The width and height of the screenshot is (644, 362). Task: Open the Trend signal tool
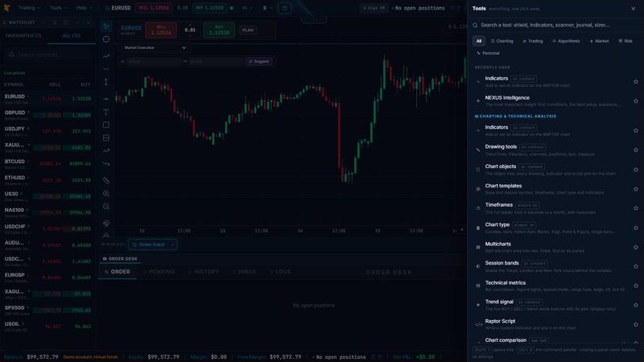click(x=556, y=305)
